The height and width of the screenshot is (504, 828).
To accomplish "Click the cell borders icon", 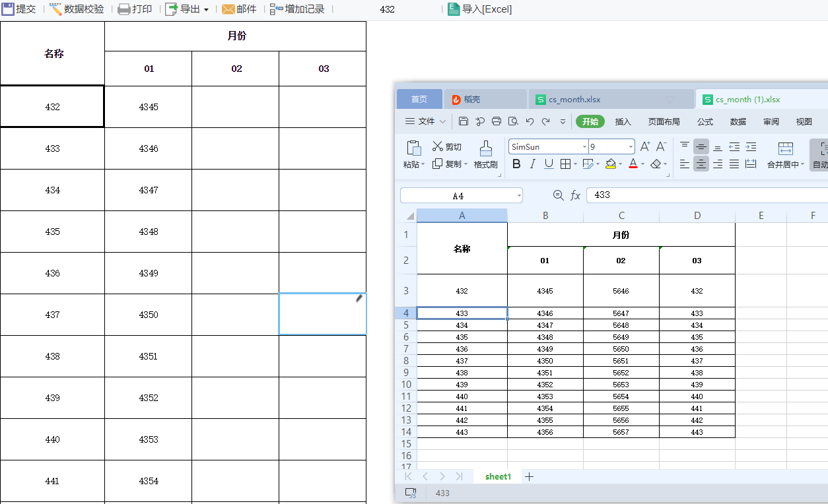I will pyautogui.click(x=565, y=164).
